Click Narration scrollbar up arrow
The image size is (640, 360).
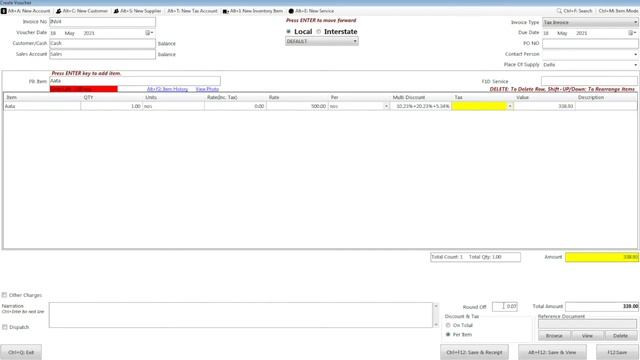coord(436,306)
